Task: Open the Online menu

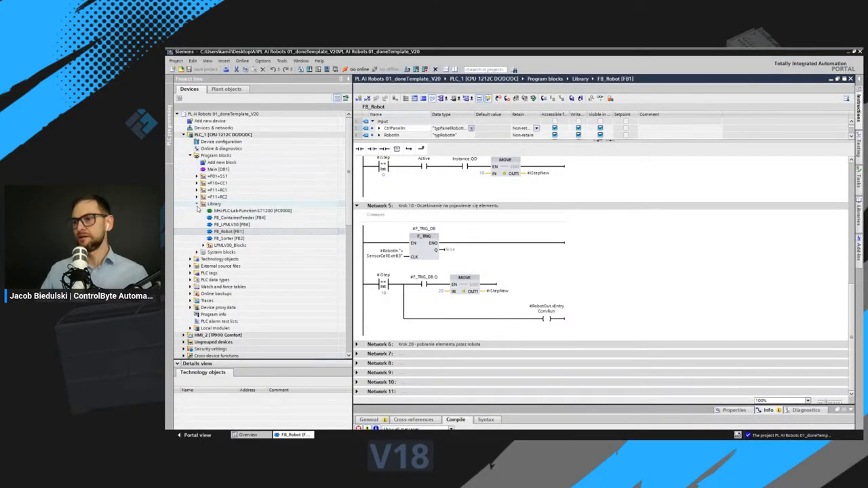Action: pyautogui.click(x=242, y=61)
